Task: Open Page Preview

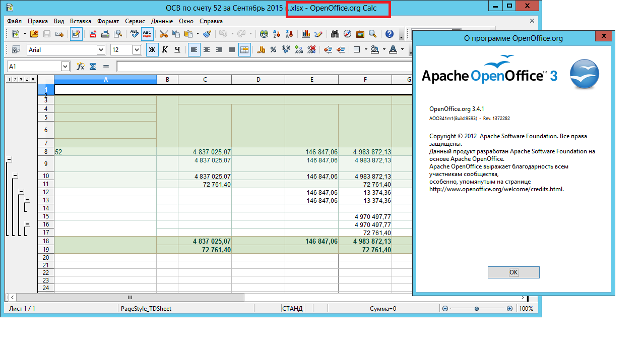Action: 118,34
